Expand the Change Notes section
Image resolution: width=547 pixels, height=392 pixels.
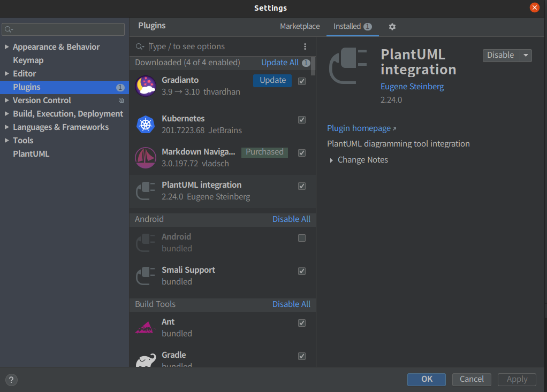[x=331, y=160]
